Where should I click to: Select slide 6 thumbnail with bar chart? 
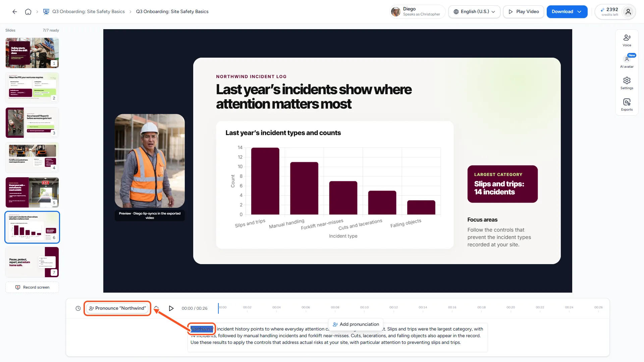coord(32,227)
